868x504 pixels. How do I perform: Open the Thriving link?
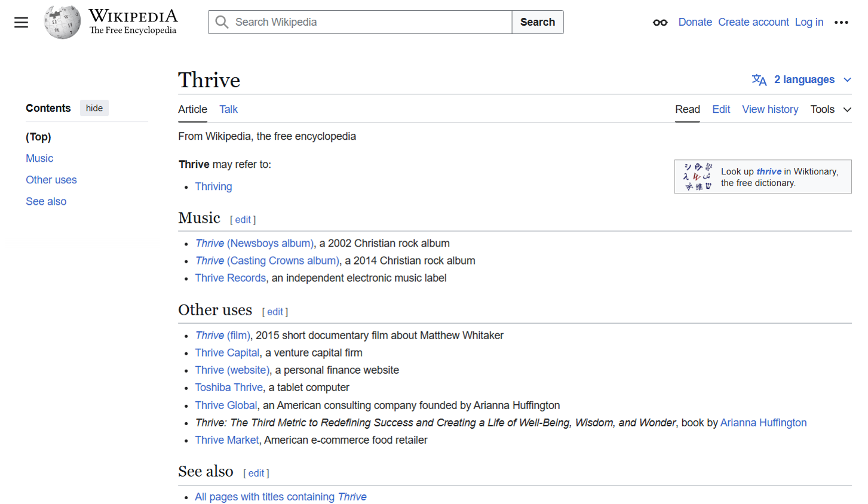coord(213,186)
